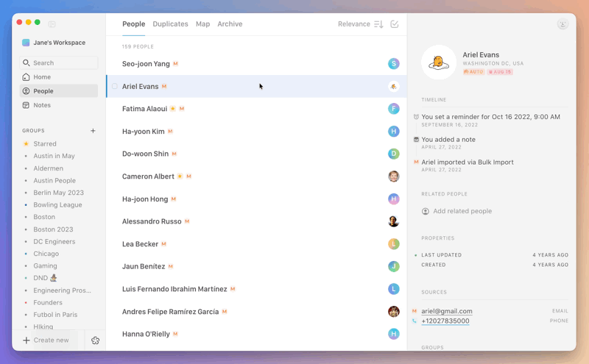Click Add related people
Viewport: 589px width, 364px height.
point(462,211)
